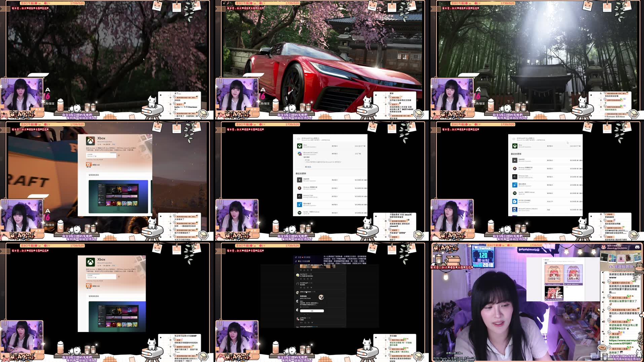Click Armoury Crate icon in the Solitaire list frame
Screen dimensions: 644x362
[515, 176]
